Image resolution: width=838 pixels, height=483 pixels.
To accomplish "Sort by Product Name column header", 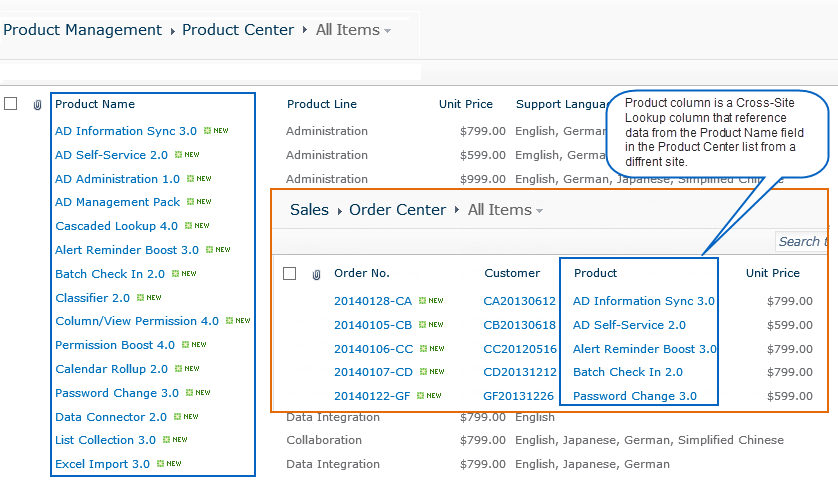I will coord(95,104).
